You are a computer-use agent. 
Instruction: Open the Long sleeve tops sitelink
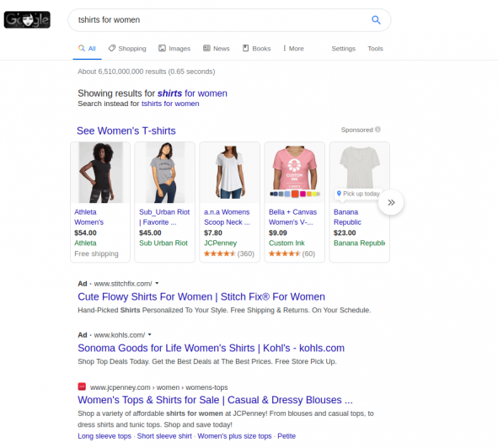click(104, 436)
